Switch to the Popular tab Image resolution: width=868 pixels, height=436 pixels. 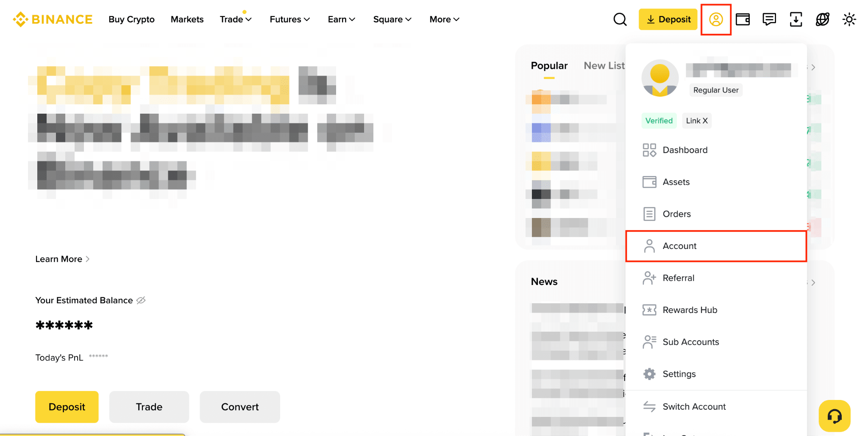(549, 66)
